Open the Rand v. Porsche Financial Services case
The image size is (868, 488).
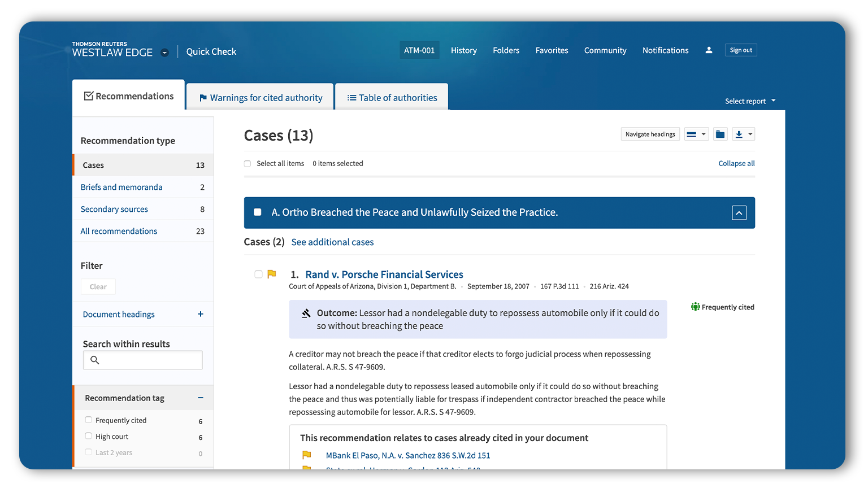pyautogui.click(x=384, y=274)
